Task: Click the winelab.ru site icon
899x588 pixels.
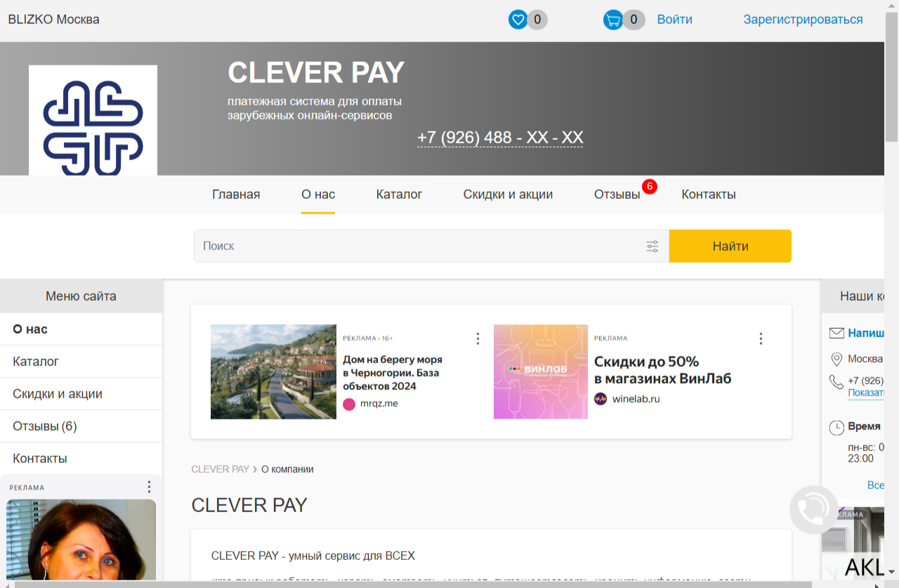Action: (601, 399)
